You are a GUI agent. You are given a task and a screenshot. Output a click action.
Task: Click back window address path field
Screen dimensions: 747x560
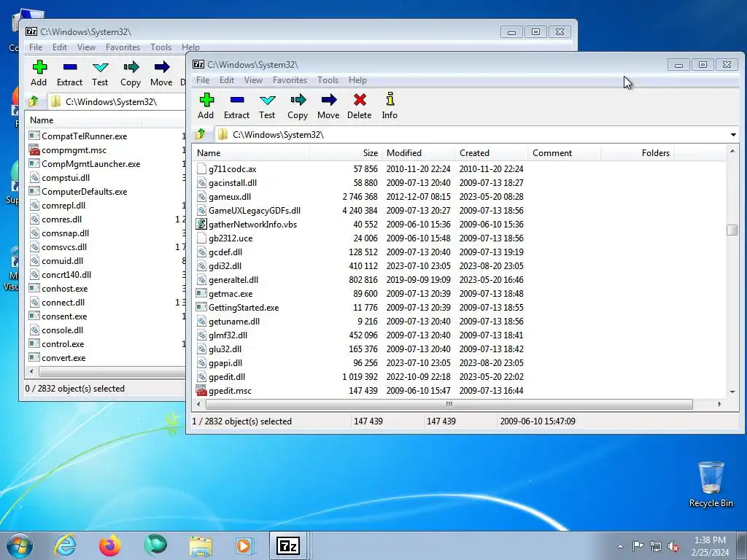[x=117, y=101]
